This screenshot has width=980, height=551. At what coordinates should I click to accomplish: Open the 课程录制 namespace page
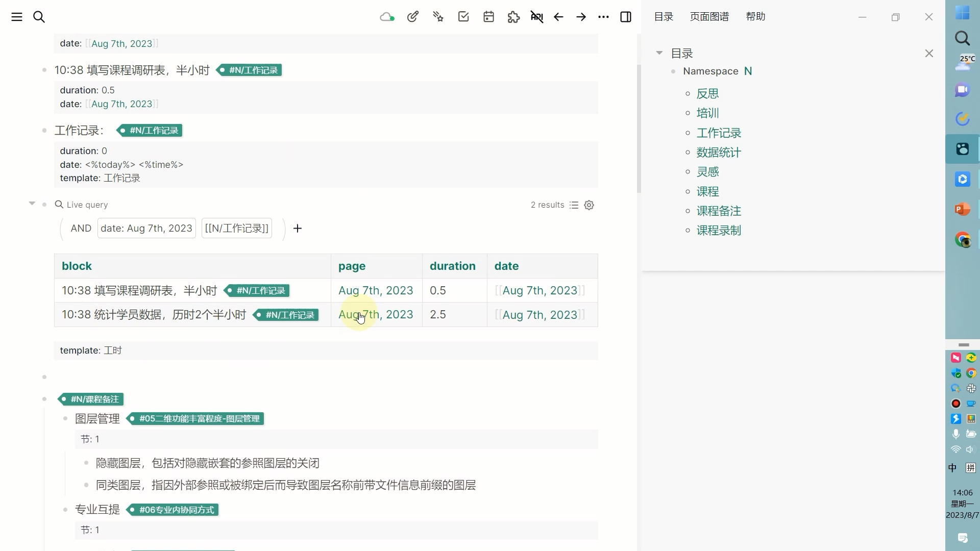click(x=719, y=230)
